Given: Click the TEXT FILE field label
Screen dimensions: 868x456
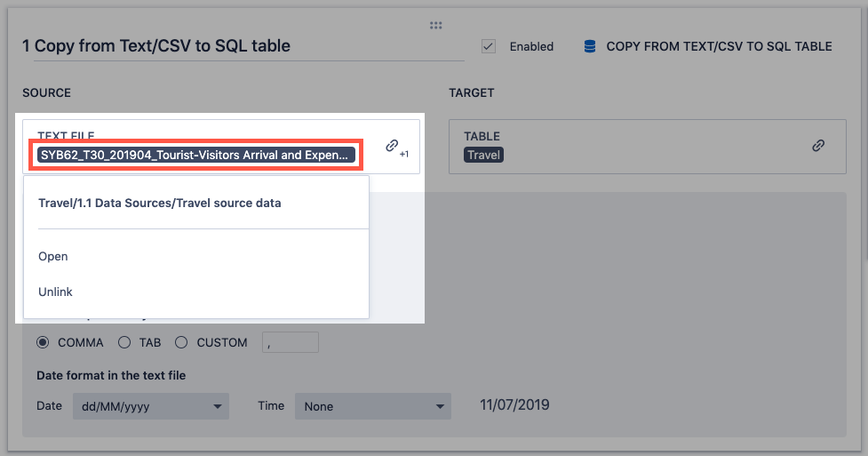Looking at the screenshot, I should click(66, 135).
